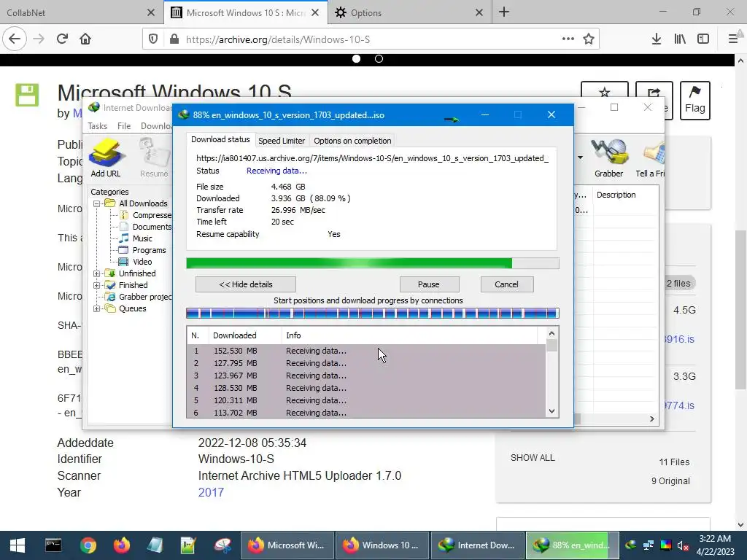Open the Firefox library icon
Screen dimensions: 747x560
[680, 39]
